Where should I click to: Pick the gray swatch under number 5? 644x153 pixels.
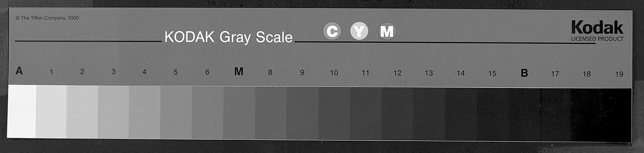pyautogui.click(x=176, y=113)
